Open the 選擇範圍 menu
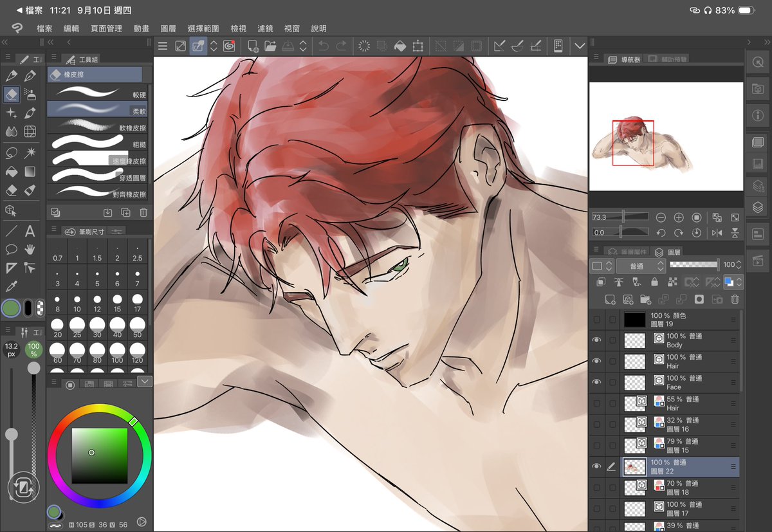Viewport: 772px width, 532px height. coord(203,28)
